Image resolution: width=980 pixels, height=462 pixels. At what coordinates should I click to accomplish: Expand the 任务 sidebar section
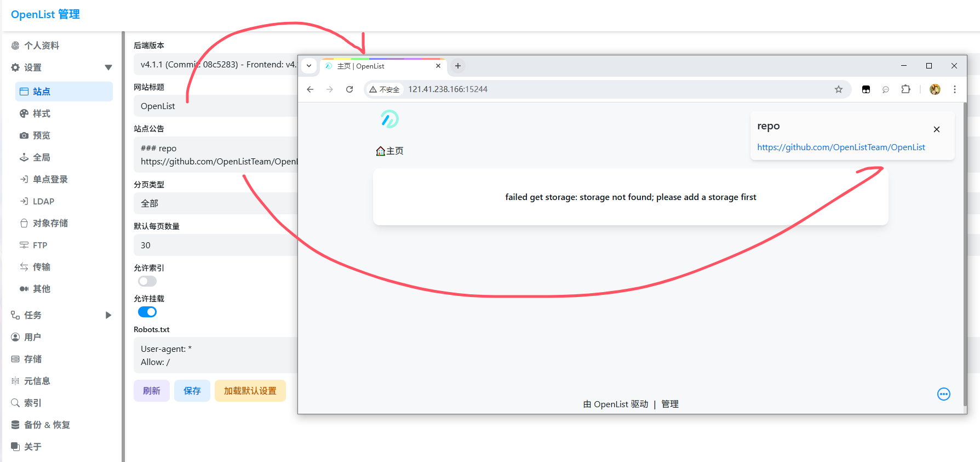(x=108, y=315)
